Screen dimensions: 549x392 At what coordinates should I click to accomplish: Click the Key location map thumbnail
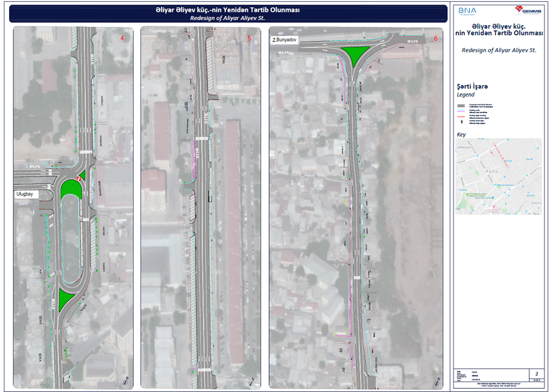[x=499, y=175]
